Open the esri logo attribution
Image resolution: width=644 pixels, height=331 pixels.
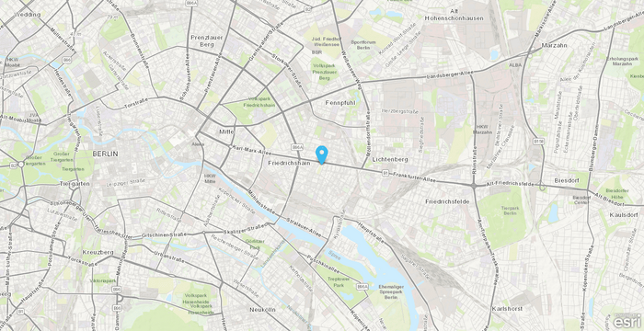pyautogui.click(x=627, y=321)
